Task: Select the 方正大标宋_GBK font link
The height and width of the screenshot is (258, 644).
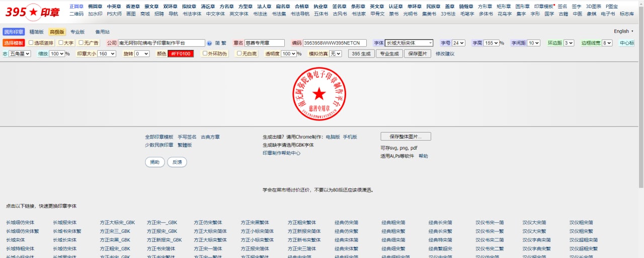Action: click(117, 223)
